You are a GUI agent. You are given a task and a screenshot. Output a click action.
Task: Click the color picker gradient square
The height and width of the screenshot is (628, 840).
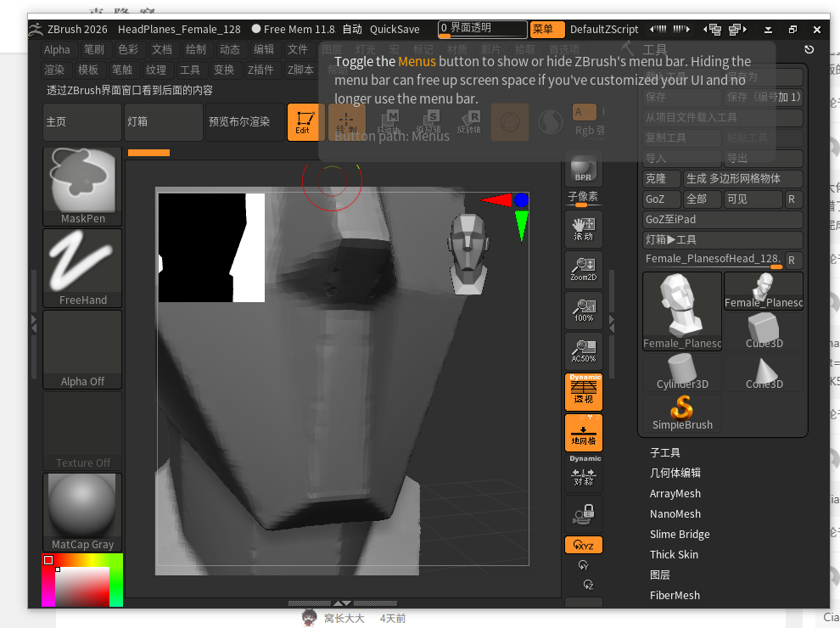click(x=82, y=587)
